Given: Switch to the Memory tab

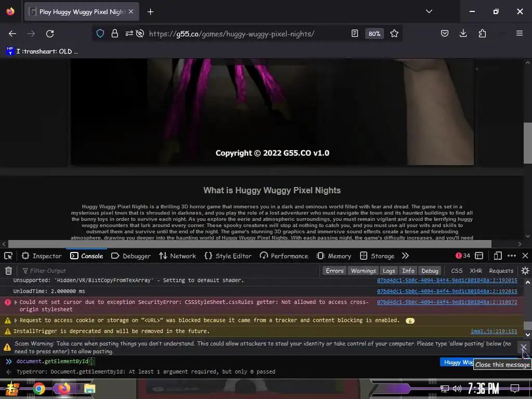Looking at the screenshot, I should [334, 256].
